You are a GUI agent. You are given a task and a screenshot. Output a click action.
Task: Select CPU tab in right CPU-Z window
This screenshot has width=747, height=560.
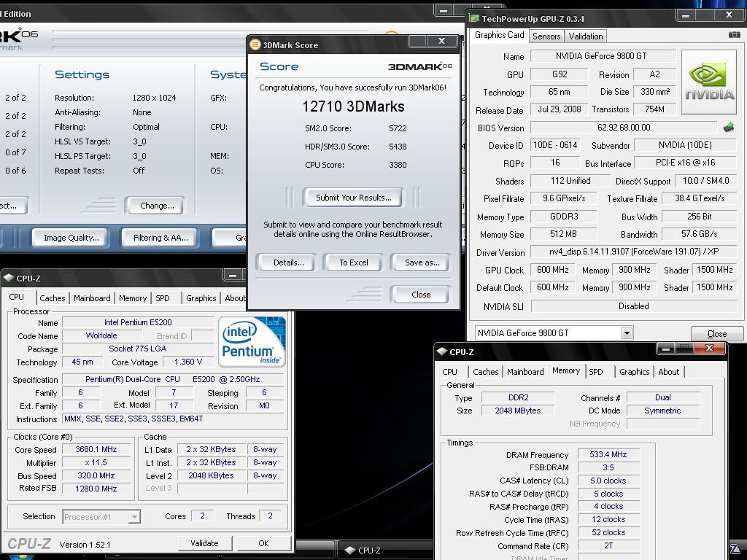click(449, 372)
